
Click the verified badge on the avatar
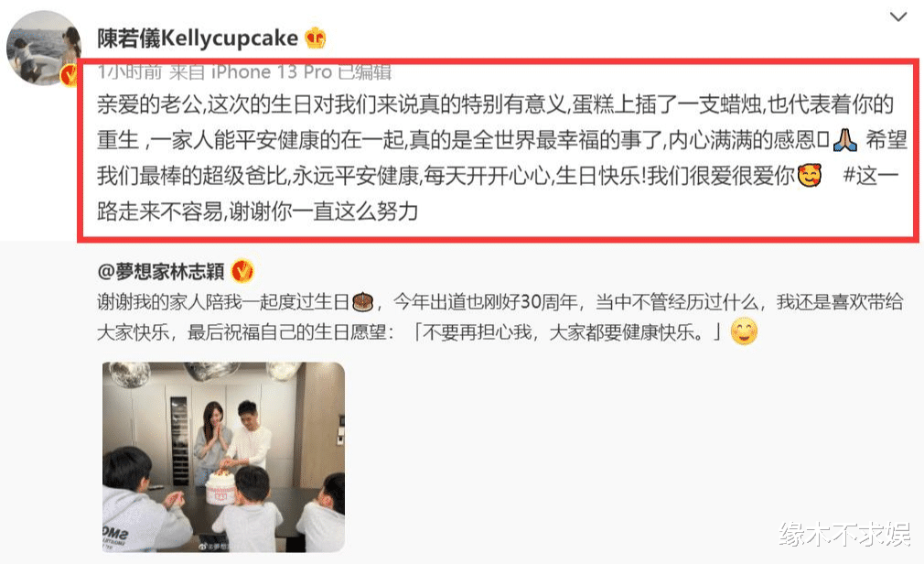pyautogui.click(x=70, y=75)
